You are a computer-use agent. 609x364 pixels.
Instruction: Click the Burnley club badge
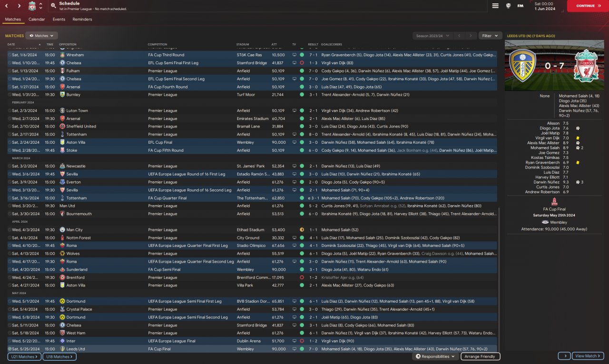(62, 95)
